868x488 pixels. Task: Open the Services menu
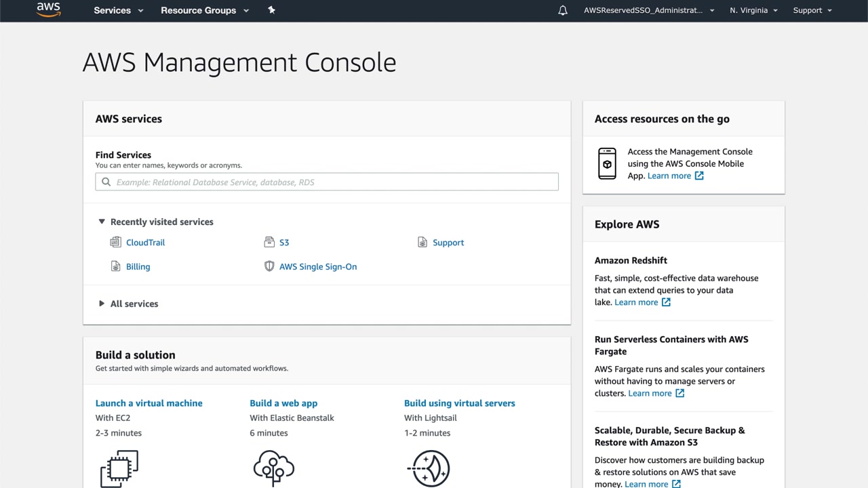point(119,10)
